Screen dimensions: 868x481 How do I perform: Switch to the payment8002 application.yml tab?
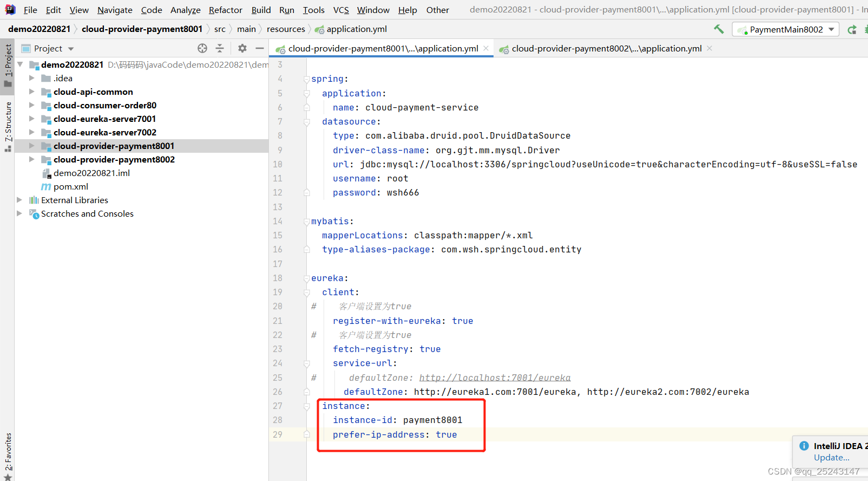tap(607, 48)
